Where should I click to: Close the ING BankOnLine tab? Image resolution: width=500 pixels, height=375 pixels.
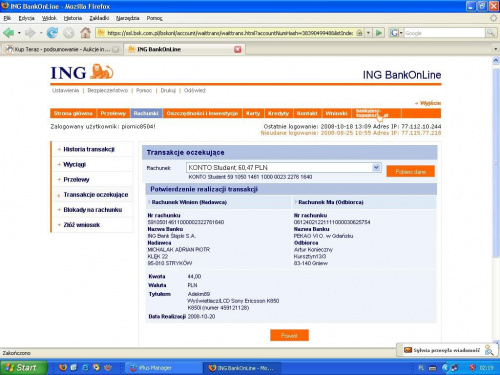pos(237,49)
